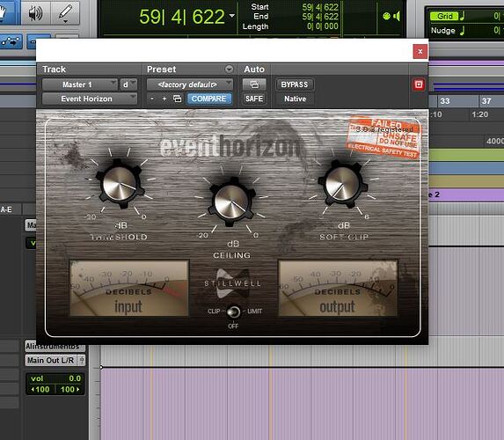Select next preset with plus button
The image size is (504, 440).
[164, 99]
